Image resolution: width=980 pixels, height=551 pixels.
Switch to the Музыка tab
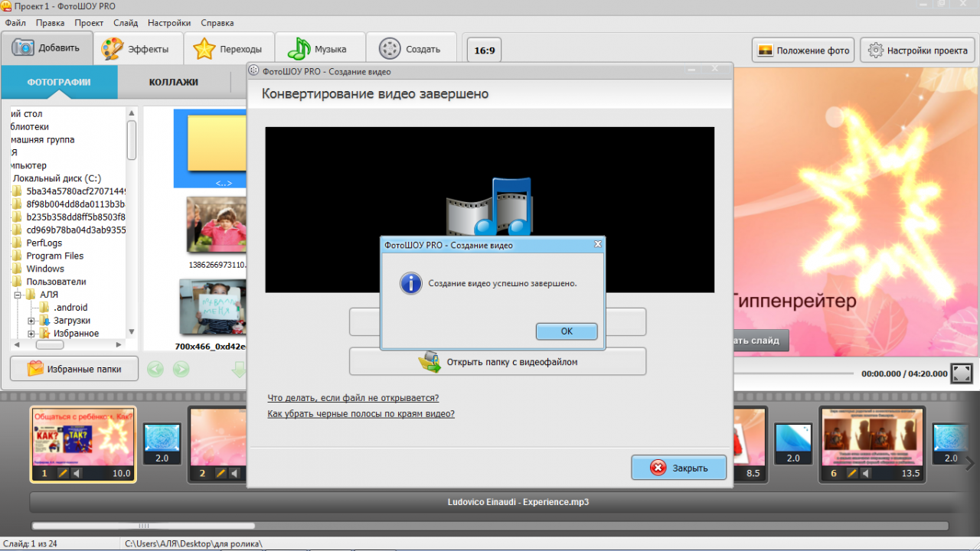pyautogui.click(x=320, y=49)
